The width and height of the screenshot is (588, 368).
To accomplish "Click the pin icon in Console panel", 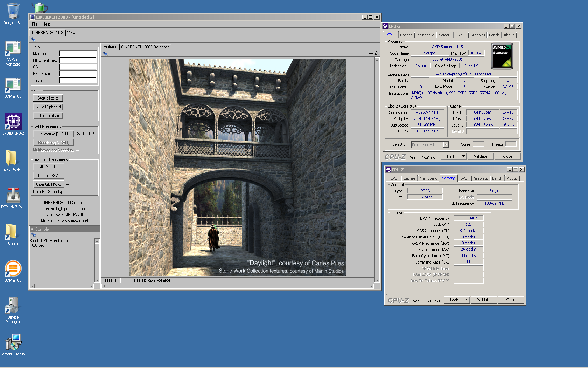I will [34, 235].
